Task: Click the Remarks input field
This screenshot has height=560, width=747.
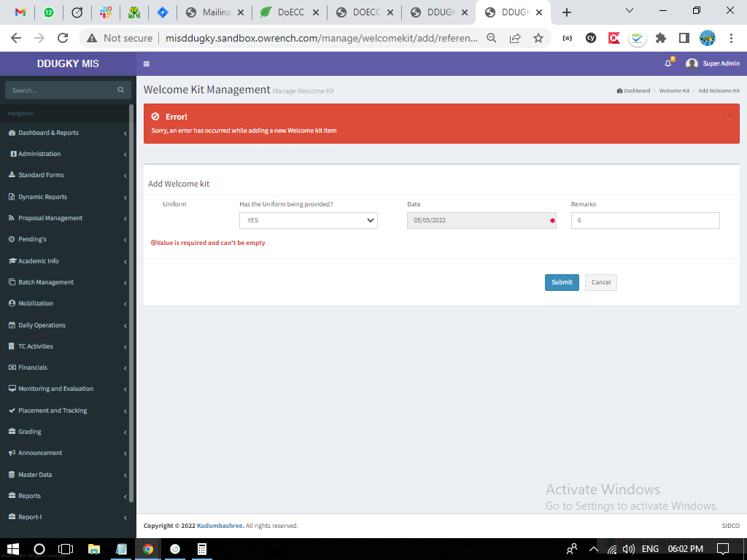Action: pyautogui.click(x=645, y=220)
